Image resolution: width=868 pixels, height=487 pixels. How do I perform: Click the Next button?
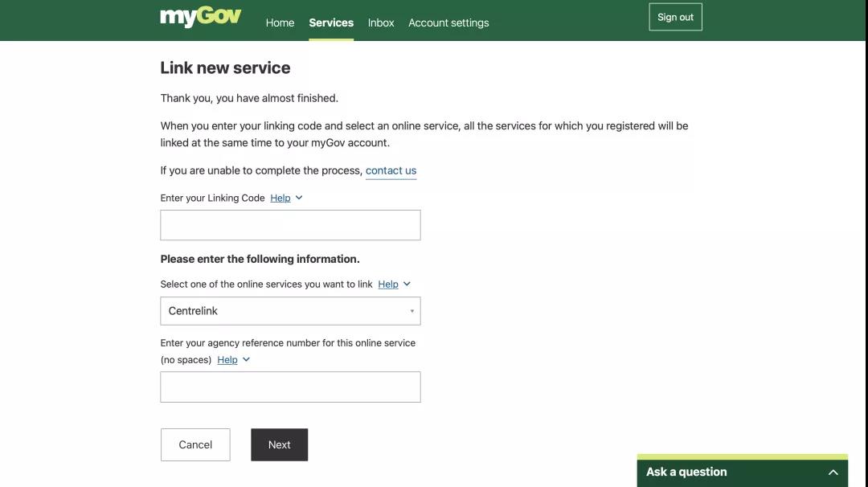pyautogui.click(x=279, y=445)
